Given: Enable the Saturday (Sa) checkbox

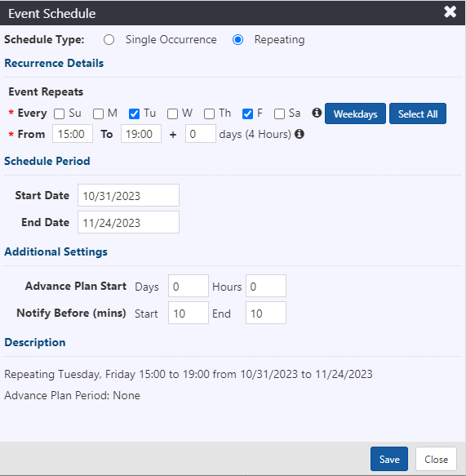Looking at the screenshot, I should coord(279,113).
